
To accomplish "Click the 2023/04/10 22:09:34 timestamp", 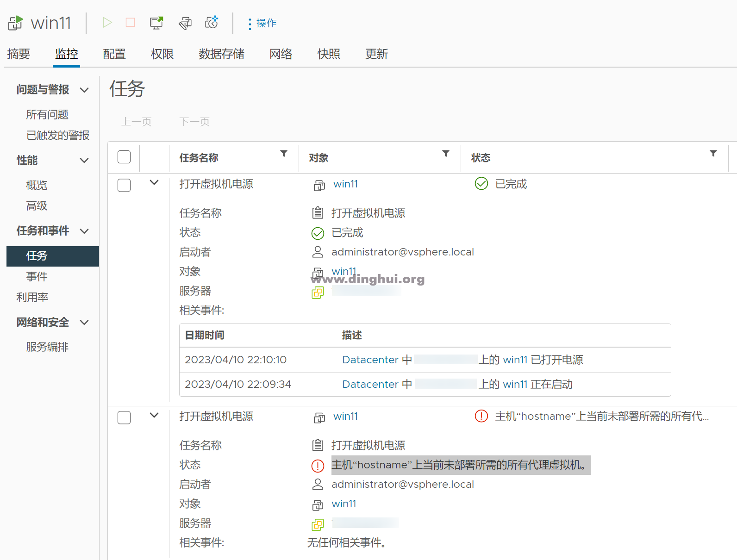I will pyautogui.click(x=238, y=384).
